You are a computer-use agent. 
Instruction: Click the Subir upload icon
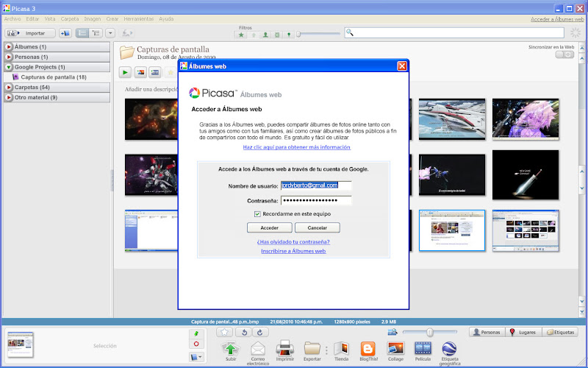pyautogui.click(x=231, y=352)
